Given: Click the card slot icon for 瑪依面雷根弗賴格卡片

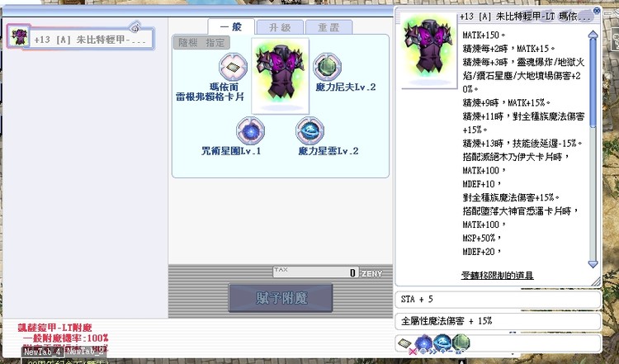Looking at the screenshot, I should pos(231,65).
